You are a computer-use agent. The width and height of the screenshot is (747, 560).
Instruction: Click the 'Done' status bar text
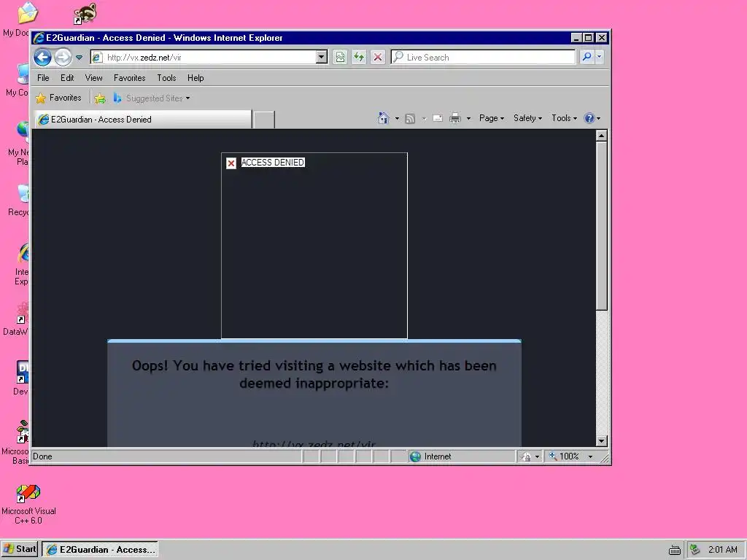[x=42, y=456]
